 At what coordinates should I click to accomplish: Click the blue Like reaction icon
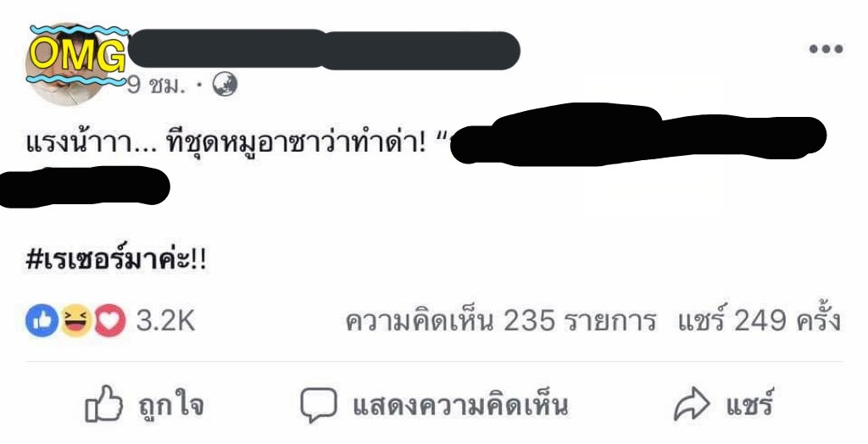click(x=42, y=321)
